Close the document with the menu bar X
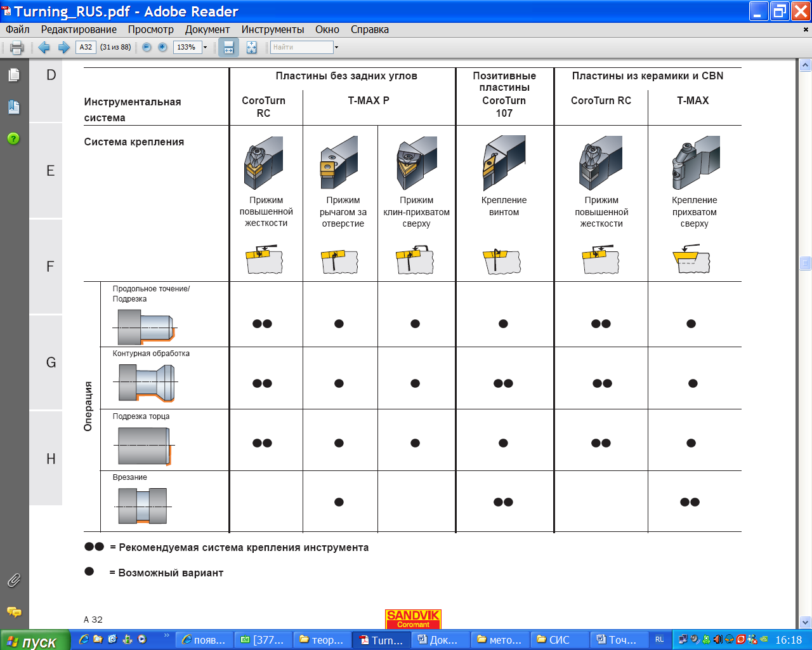The height and width of the screenshot is (650, 812). tap(806, 29)
